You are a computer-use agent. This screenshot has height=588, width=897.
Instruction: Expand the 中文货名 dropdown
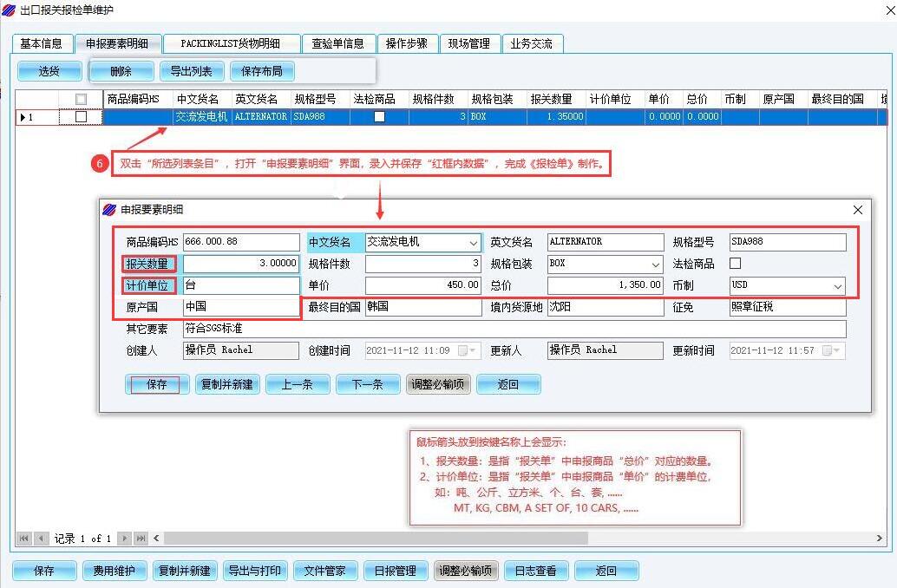(473, 243)
